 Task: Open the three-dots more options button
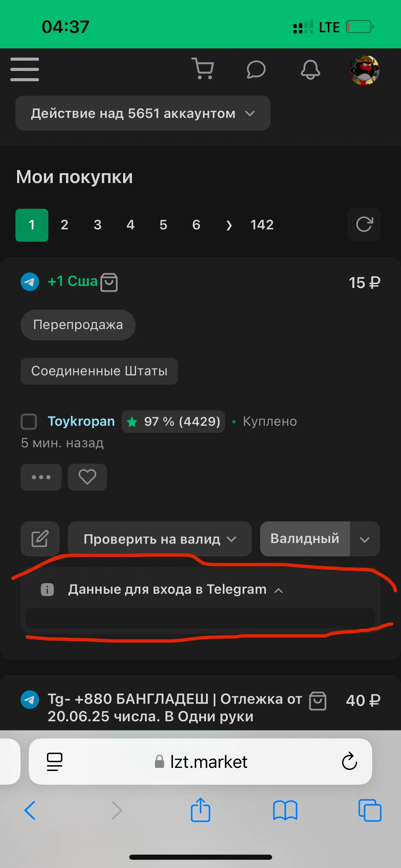pyautogui.click(x=41, y=477)
